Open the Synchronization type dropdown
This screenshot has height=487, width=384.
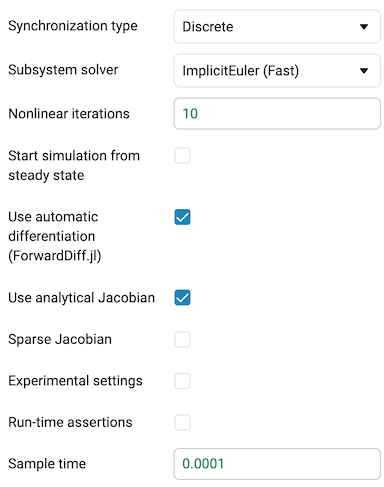[277, 27]
